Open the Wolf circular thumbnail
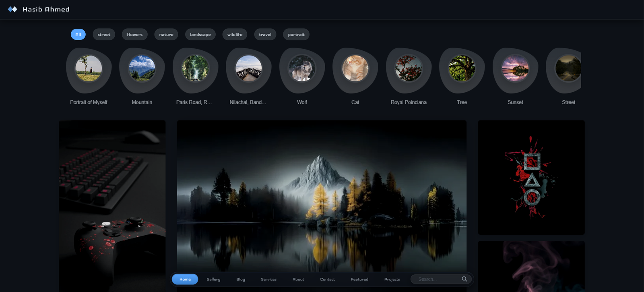The height and width of the screenshot is (292, 644). coord(302,69)
